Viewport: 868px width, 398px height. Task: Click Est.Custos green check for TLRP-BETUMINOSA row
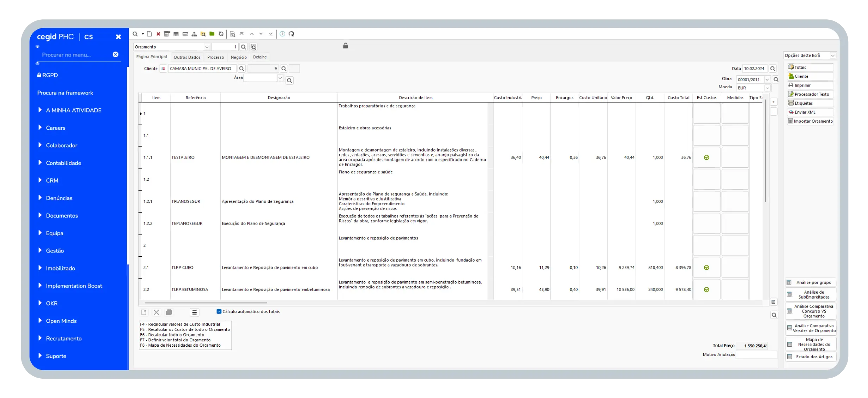click(706, 290)
